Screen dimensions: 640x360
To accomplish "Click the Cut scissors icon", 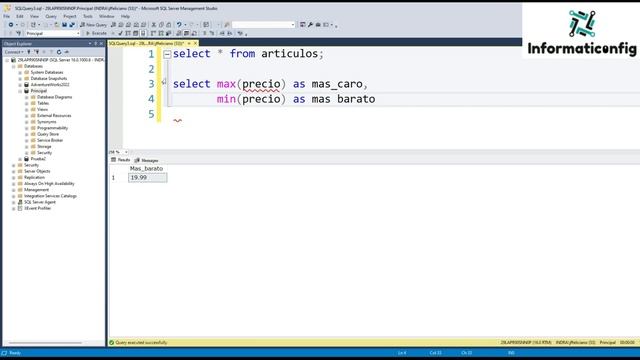I will click(x=154, y=25).
